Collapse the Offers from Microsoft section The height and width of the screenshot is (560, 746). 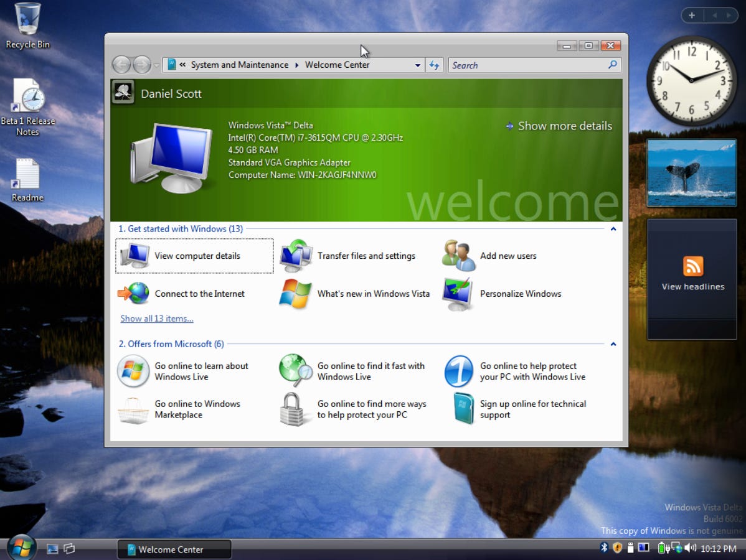(x=613, y=343)
